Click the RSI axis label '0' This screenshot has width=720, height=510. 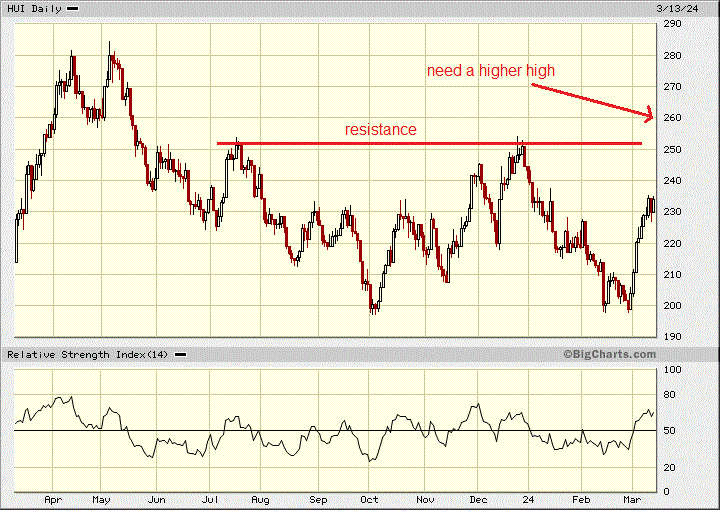[x=666, y=492]
